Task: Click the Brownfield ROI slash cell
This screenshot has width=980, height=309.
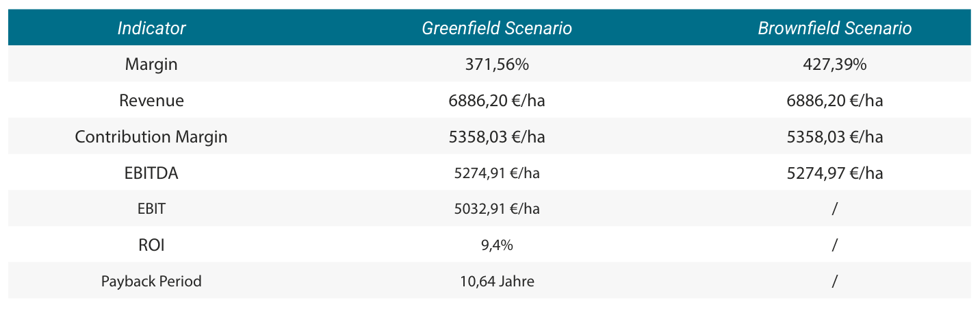Action: (835, 245)
